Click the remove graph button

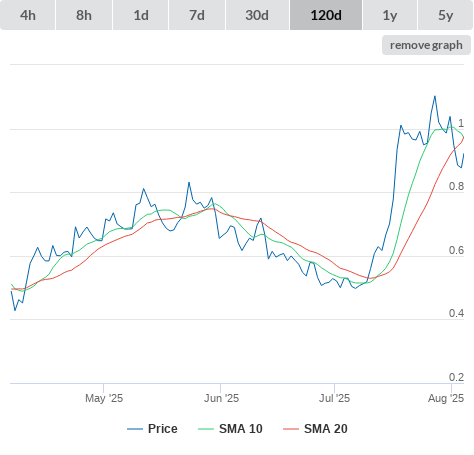(426, 45)
